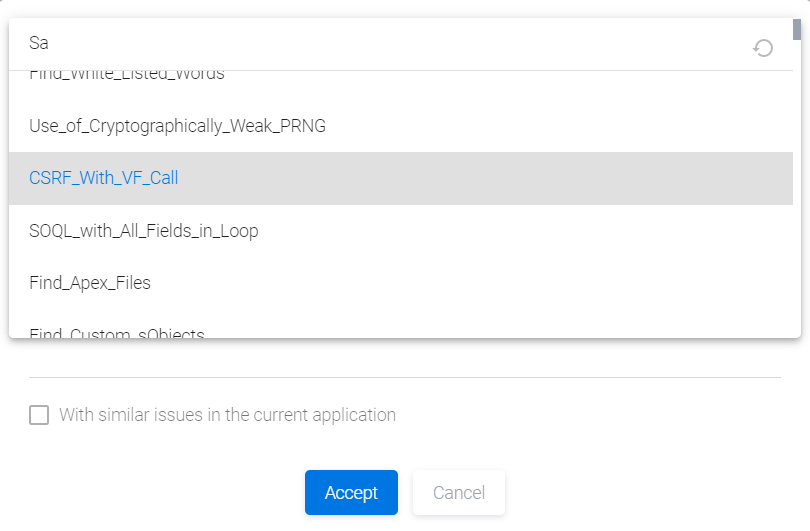The height and width of the screenshot is (531, 810).
Task: Focus the search field containing "Sa"
Action: (x=380, y=44)
